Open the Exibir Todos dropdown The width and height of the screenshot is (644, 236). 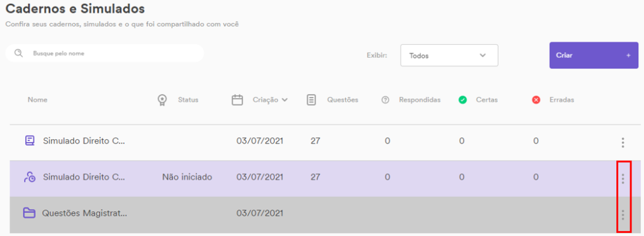point(449,55)
